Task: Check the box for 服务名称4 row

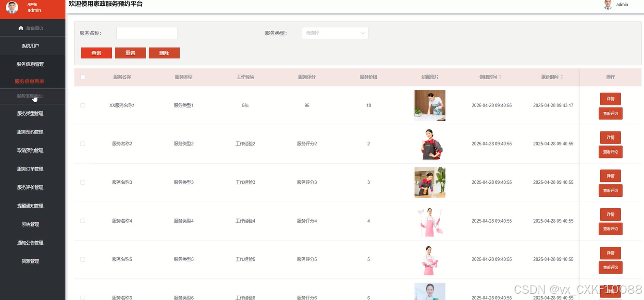Action: [x=83, y=221]
